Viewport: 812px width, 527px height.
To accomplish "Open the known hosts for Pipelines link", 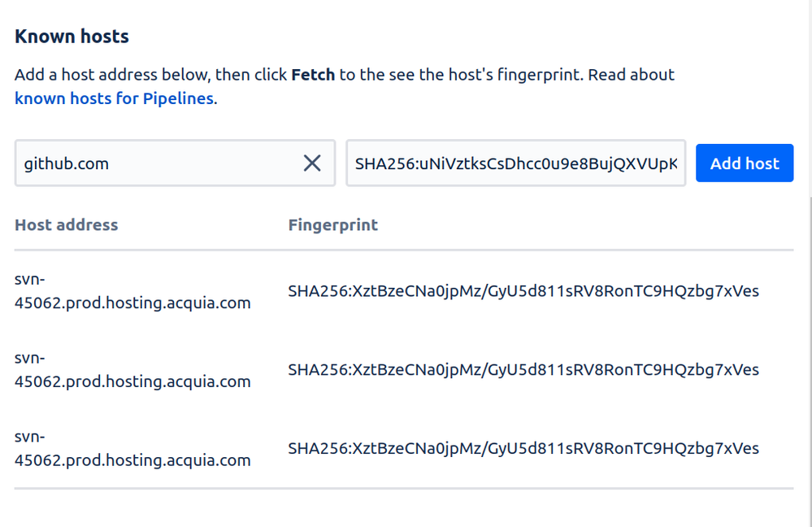I will click(x=114, y=98).
